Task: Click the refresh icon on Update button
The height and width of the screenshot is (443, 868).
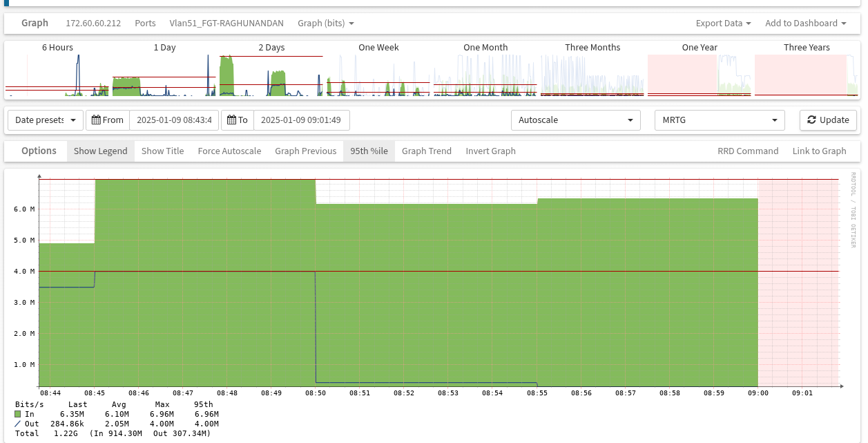Action: tap(812, 120)
